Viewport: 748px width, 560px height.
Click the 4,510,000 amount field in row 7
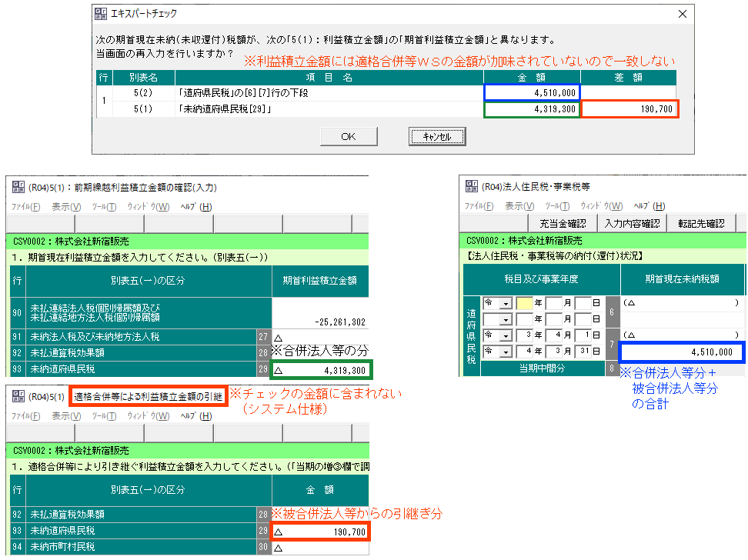(x=682, y=352)
